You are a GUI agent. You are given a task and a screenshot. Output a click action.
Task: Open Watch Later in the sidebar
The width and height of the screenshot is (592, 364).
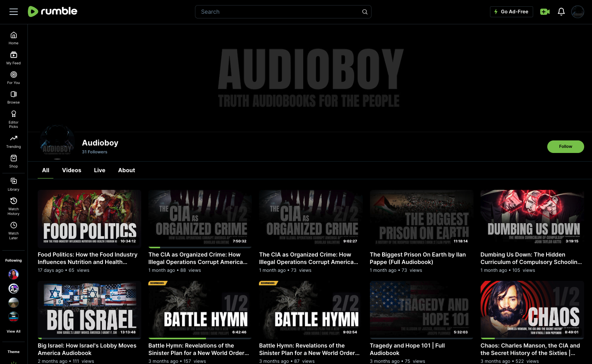click(x=14, y=230)
